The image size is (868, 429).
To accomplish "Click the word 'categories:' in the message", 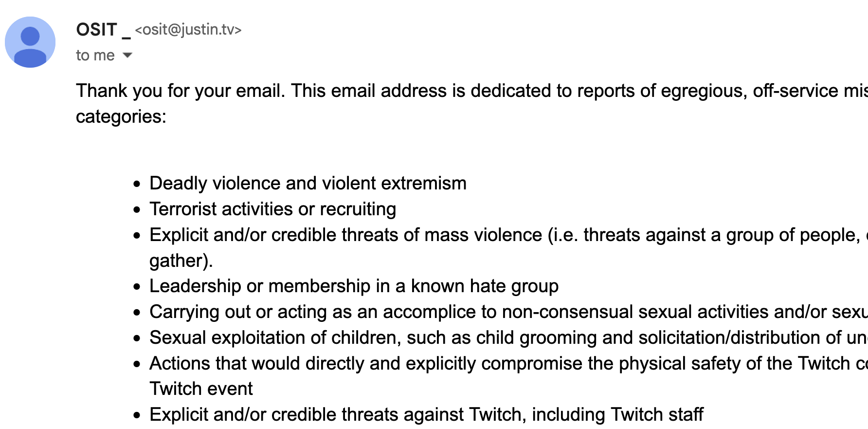I will [121, 116].
